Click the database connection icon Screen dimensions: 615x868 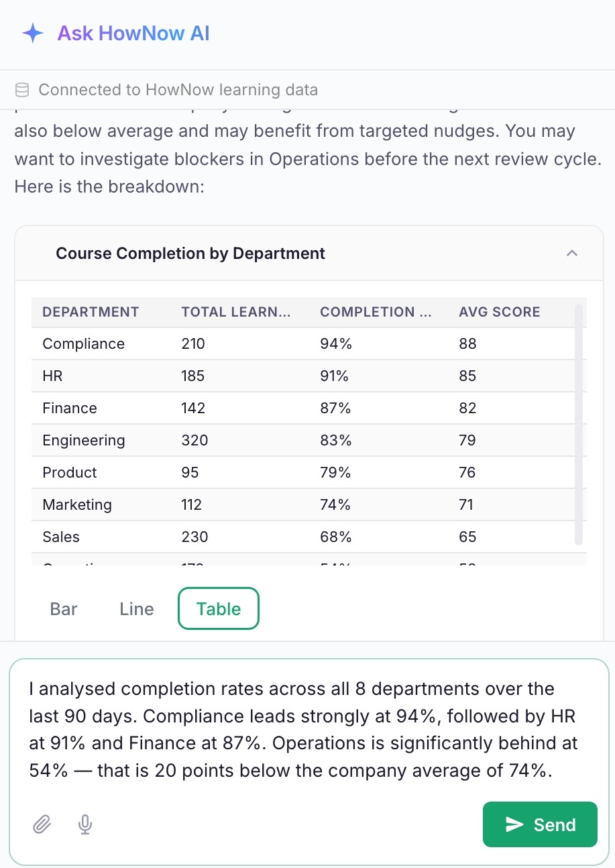(22, 90)
